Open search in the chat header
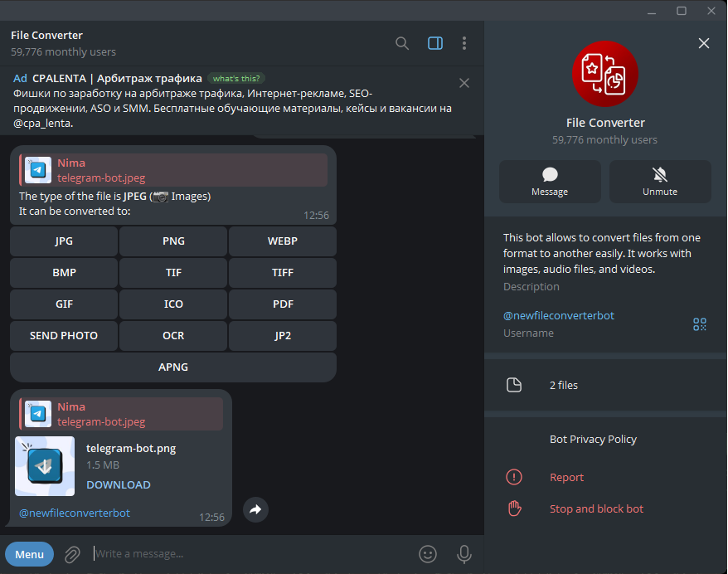The height and width of the screenshot is (574, 728). pyautogui.click(x=402, y=43)
